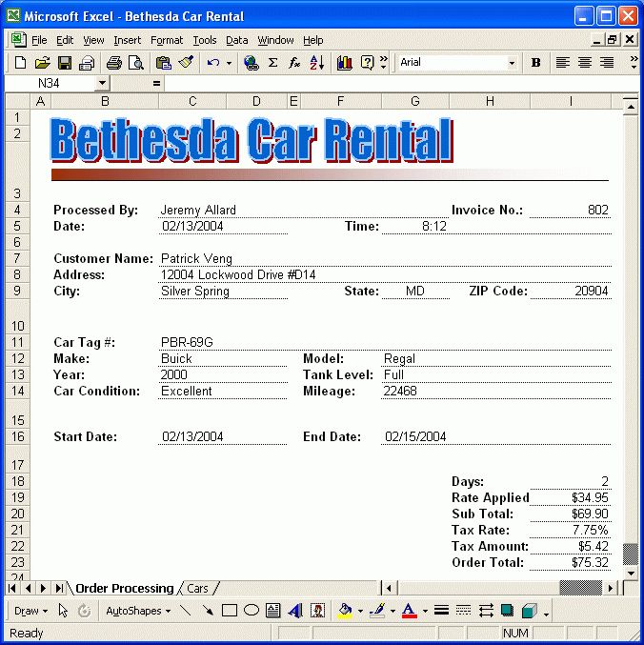
Task: Select the Text Box tool
Action: (x=273, y=611)
